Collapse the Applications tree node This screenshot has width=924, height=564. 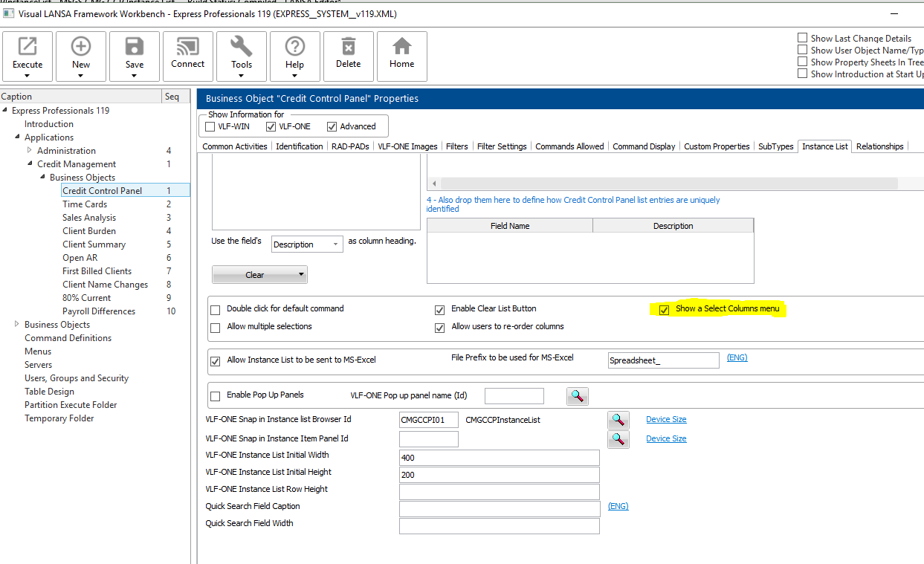tap(19, 137)
